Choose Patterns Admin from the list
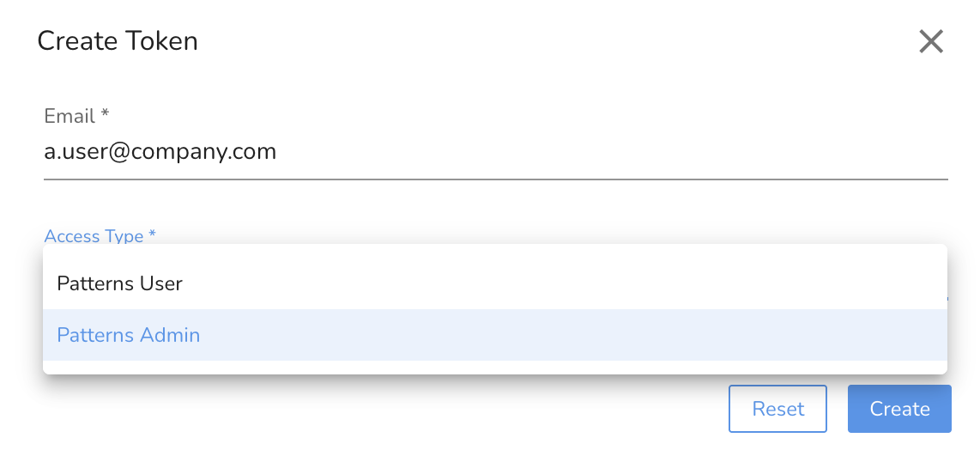 tap(495, 335)
